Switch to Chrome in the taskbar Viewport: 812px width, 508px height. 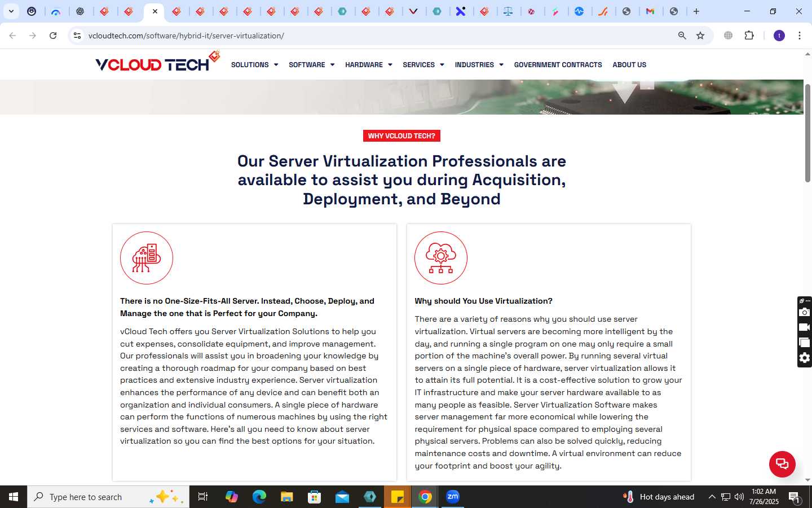pos(425,497)
